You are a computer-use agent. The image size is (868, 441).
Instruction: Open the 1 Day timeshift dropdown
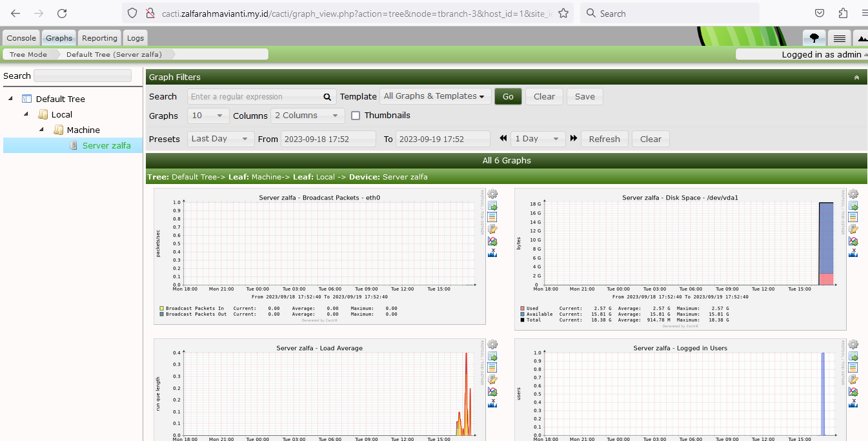pos(538,139)
